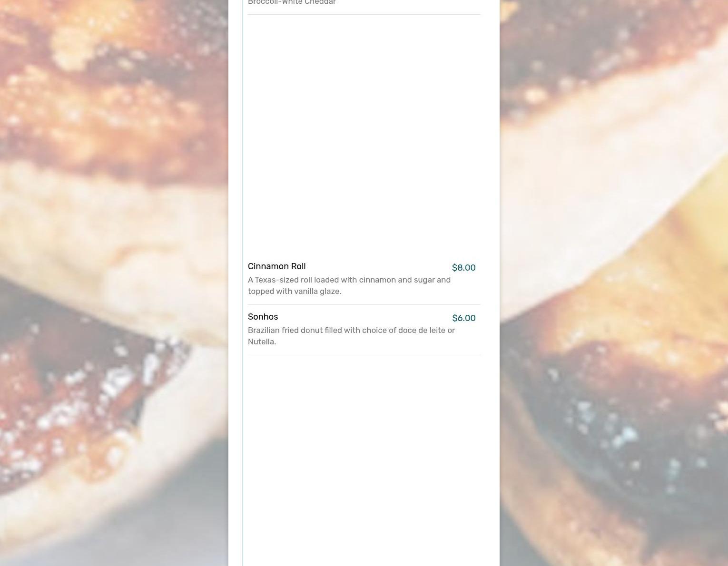Click divider line between Cinnamon Roll and Sonhos
The width and height of the screenshot is (728, 566).
coord(364,304)
